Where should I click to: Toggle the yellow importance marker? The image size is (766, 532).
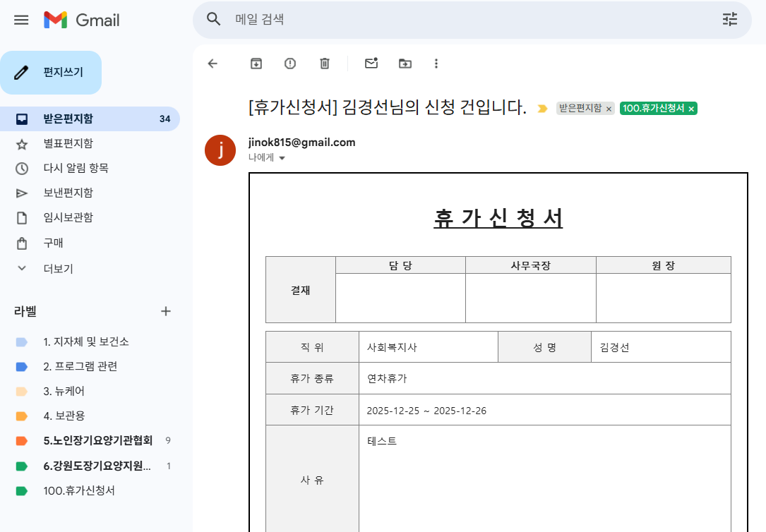point(542,109)
